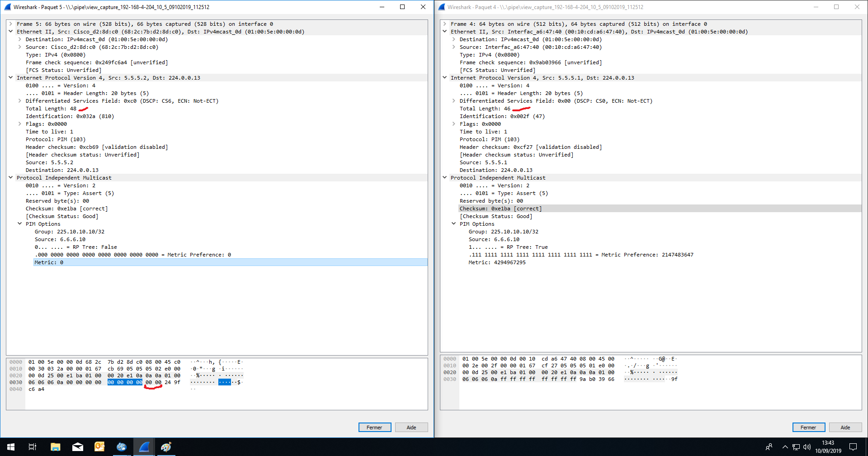Click the globe application icon on the taskbar
This screenshot has height=456, width=868.
(122, 447)
